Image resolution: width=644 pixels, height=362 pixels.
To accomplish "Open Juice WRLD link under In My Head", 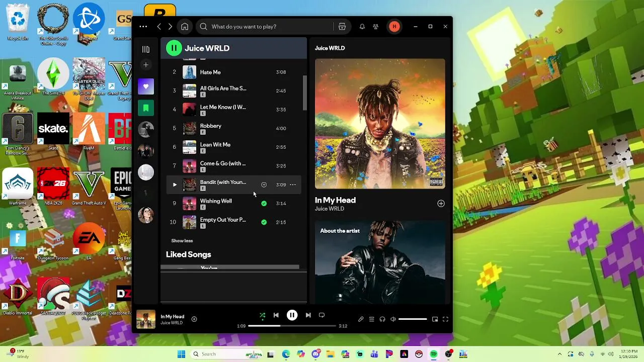I will [x=330, y=209].
